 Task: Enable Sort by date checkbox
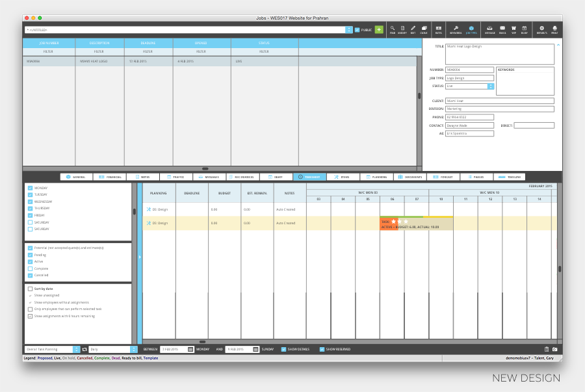[x=30, y=289]
